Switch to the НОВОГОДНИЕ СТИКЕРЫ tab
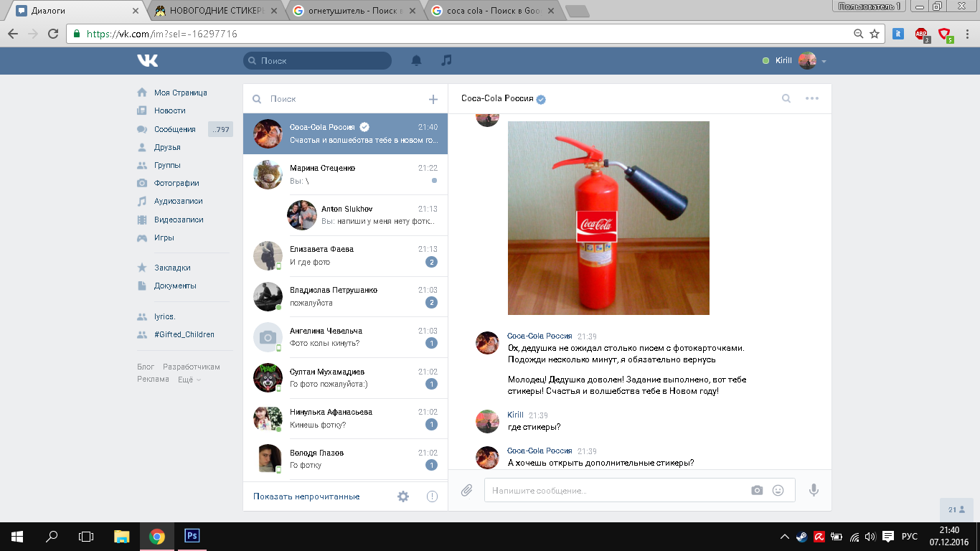 (216, 11)
